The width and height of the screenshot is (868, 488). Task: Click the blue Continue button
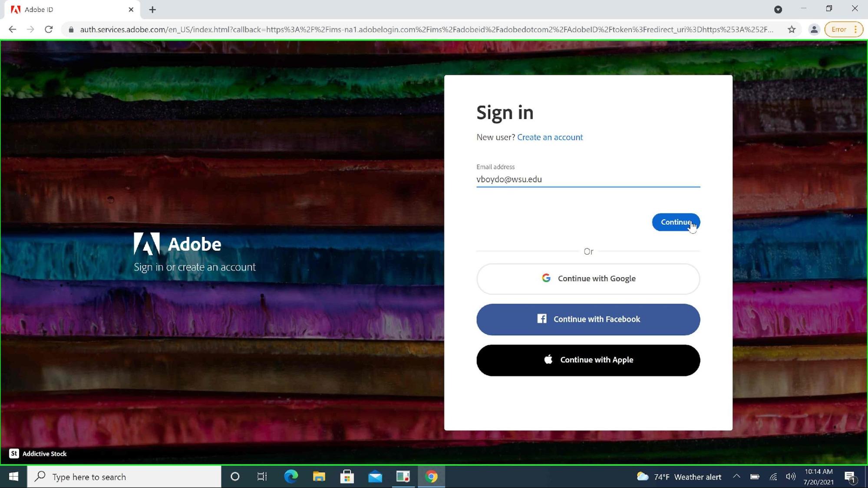tap(675, 222)
